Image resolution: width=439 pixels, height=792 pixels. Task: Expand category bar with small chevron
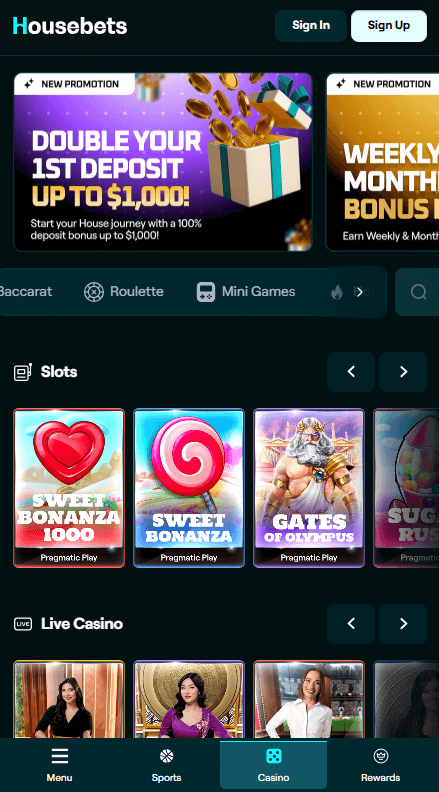click(360, 291)
